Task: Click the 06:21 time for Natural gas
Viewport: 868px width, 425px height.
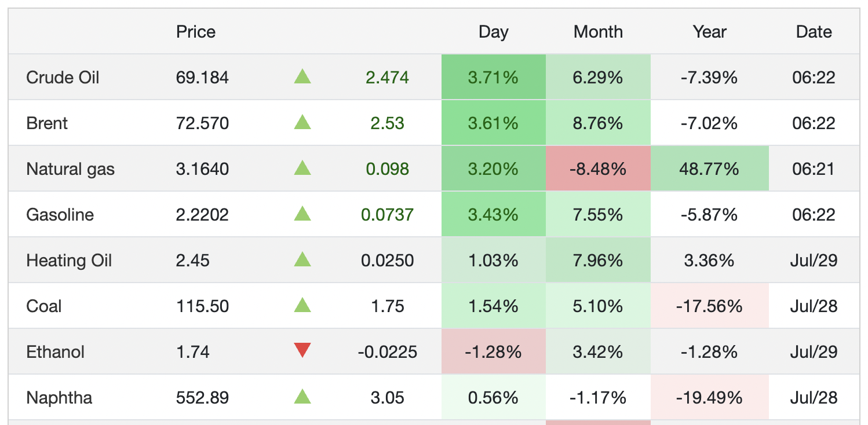Action: pyautogui.click(x=814, y=169)
